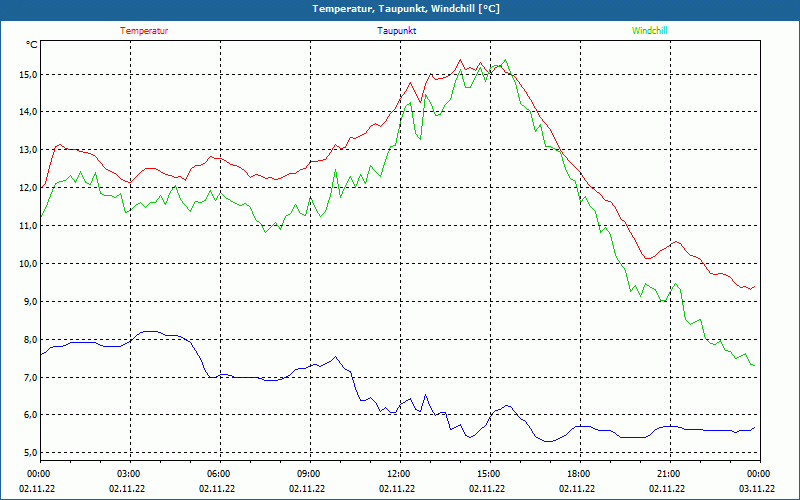Click the chart title 'Temperatur, Taupunkt, Windchill [°C]'
Viewport: 800px width, 500px height.
pos(406,9)
